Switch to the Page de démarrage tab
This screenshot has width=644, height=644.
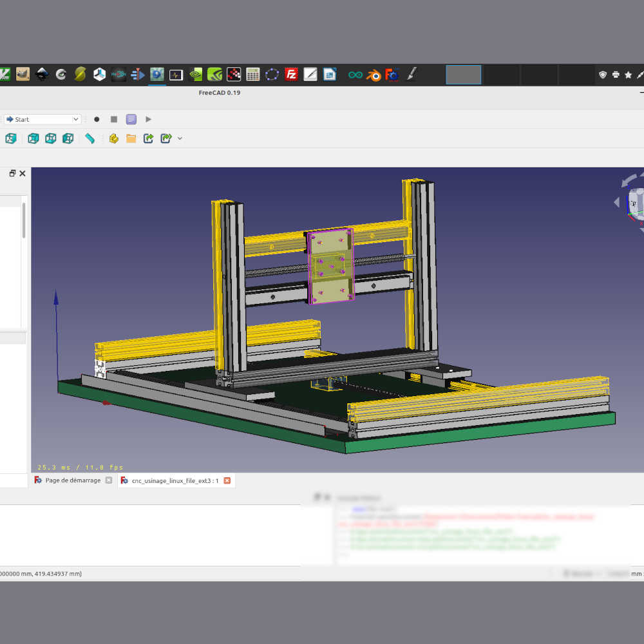point(73,480)
